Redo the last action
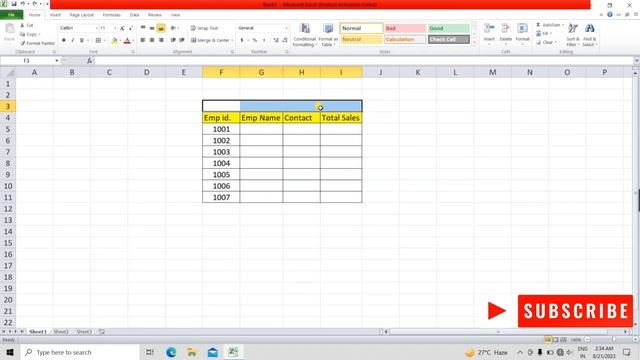640x360 pixels. click(x=35, y=4)
